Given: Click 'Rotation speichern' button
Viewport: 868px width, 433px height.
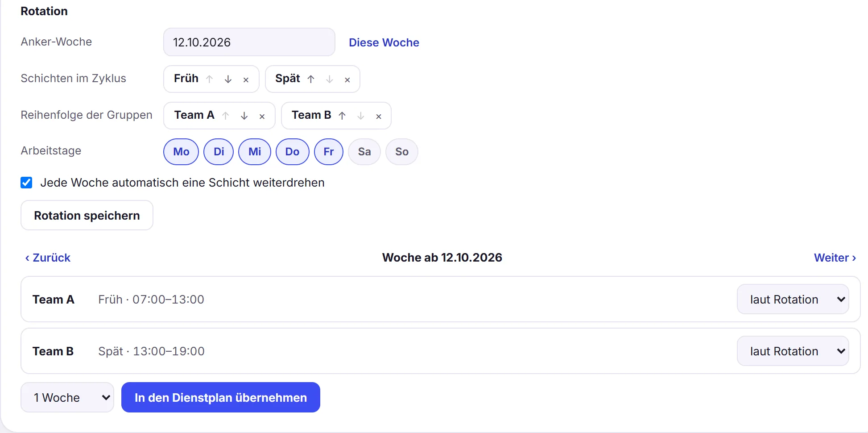Looking at the screenshot, I should coord(87,215).
